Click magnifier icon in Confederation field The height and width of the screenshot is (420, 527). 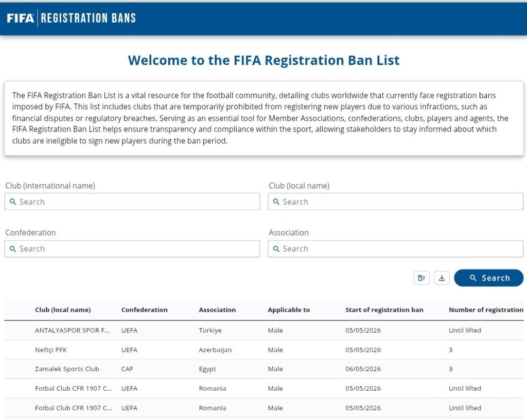13,249
